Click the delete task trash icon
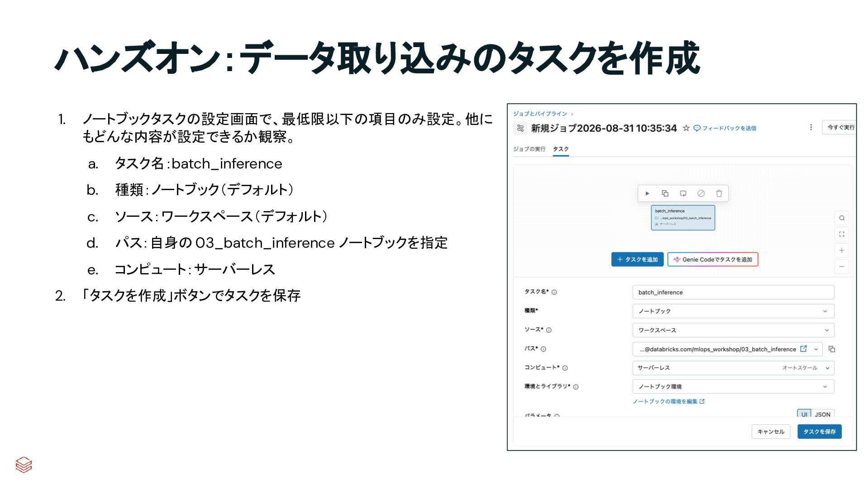 pos(719,193)
